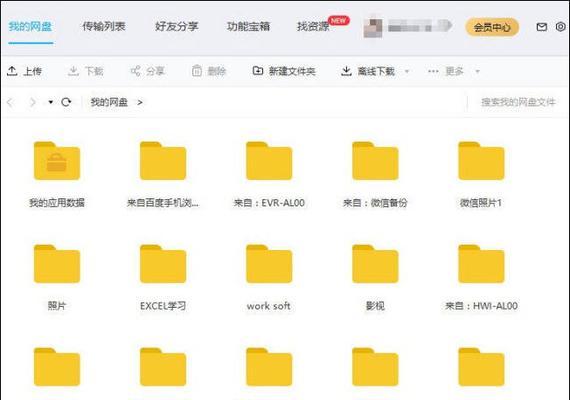Viewport: 570px width, 400px height.
Task: Refresh the file list
Action: click(66, 102)
